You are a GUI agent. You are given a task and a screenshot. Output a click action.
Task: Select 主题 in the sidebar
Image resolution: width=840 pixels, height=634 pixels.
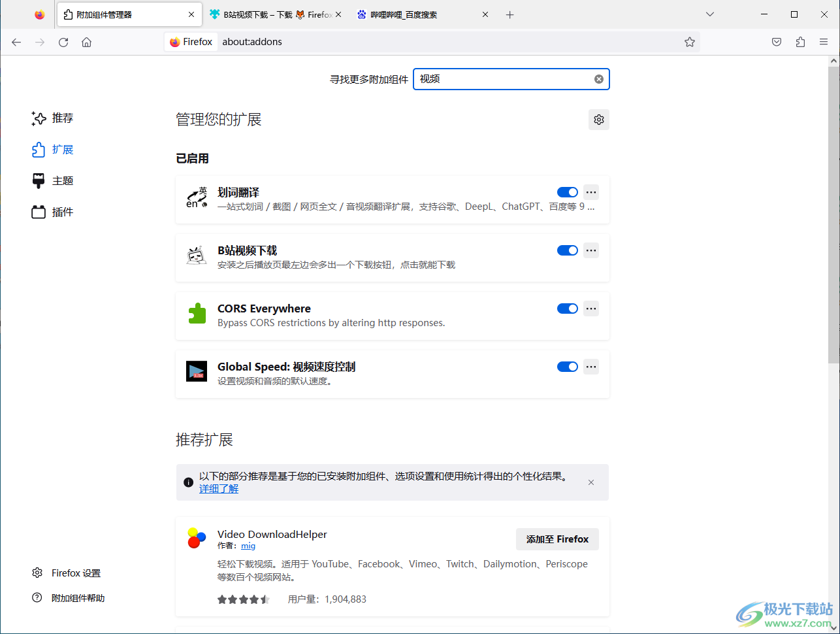[52, 181]
